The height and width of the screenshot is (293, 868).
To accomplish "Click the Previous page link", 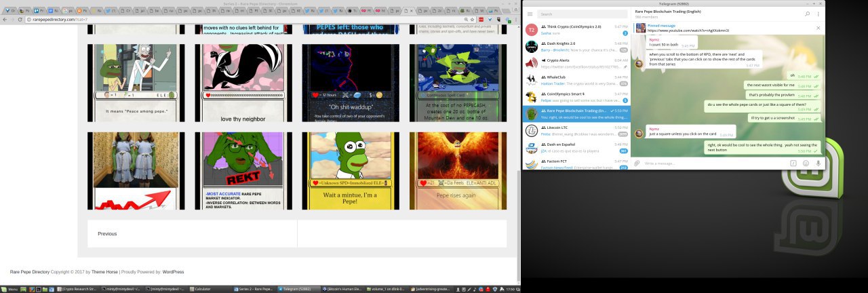I will [107, 233].
